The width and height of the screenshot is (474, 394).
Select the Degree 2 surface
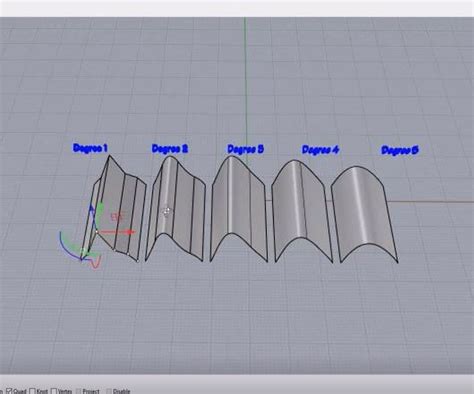click(176, 209)
